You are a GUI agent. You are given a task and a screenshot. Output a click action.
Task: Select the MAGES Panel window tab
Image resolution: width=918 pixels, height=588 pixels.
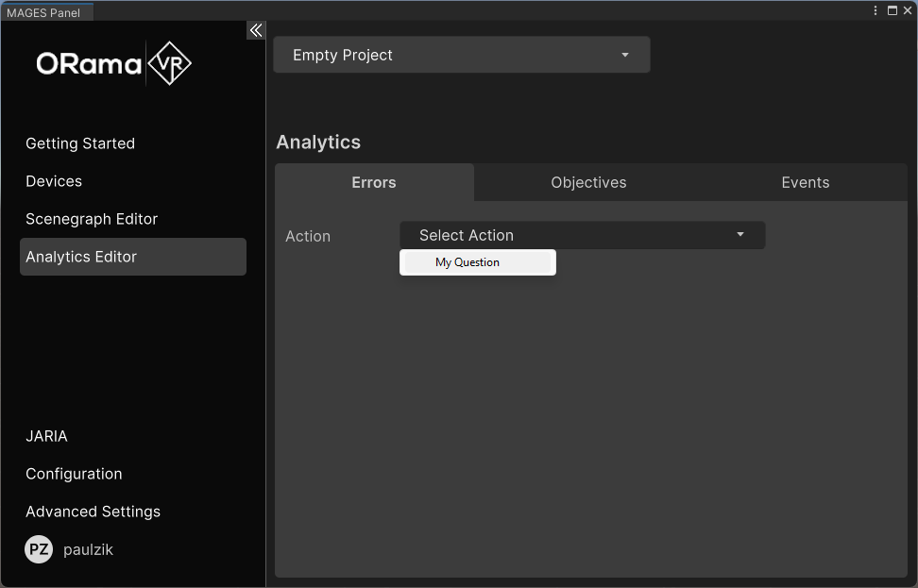[46, 12]
